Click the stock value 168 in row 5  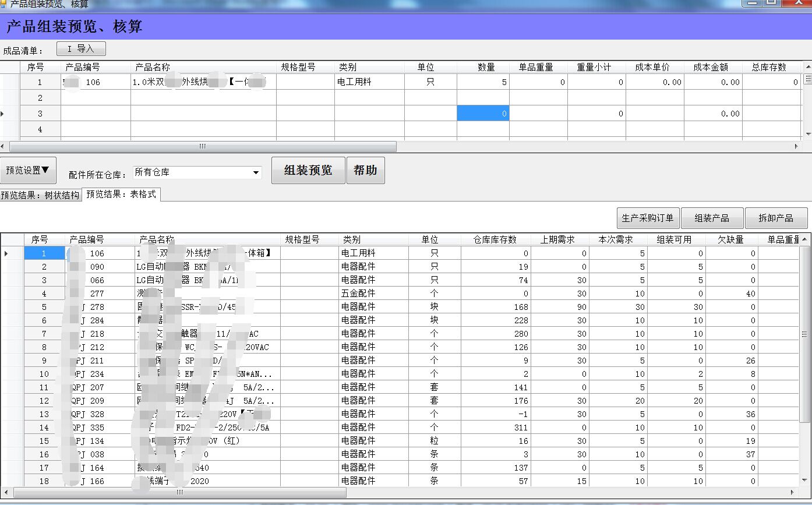(x=496, y=307)
